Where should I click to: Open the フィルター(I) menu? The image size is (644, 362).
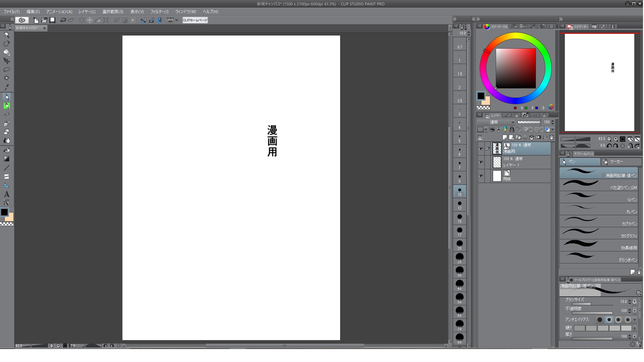pyautogui.click(x=159, y=11)
